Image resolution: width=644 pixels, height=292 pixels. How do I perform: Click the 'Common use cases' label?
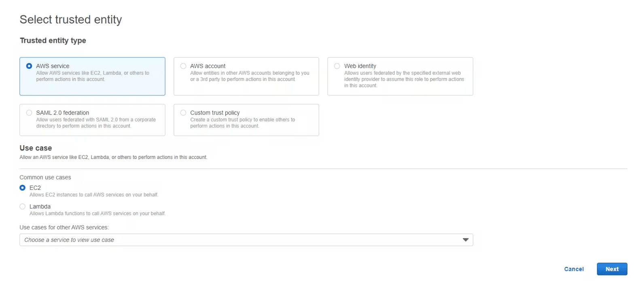pos(45,177)
